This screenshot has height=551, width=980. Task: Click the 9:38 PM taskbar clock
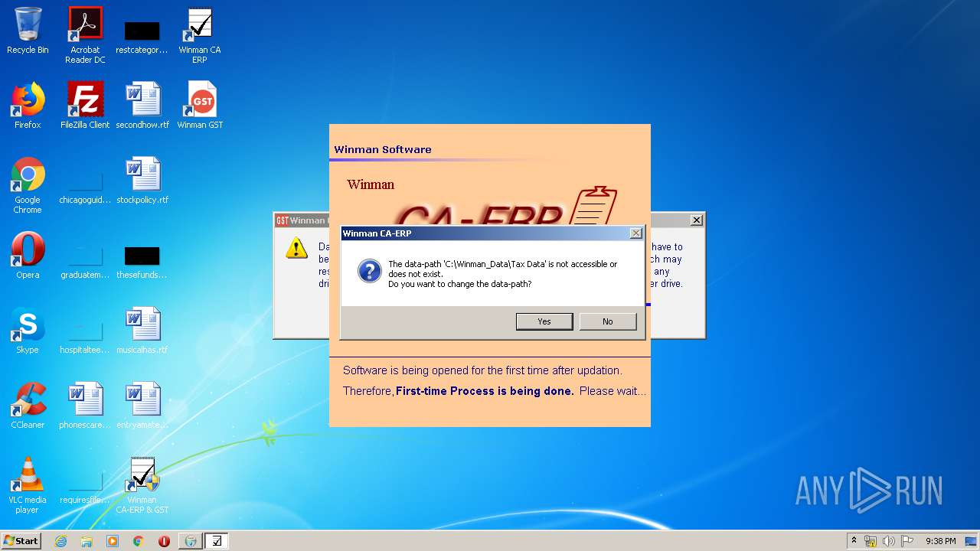(x=940, y=541)
